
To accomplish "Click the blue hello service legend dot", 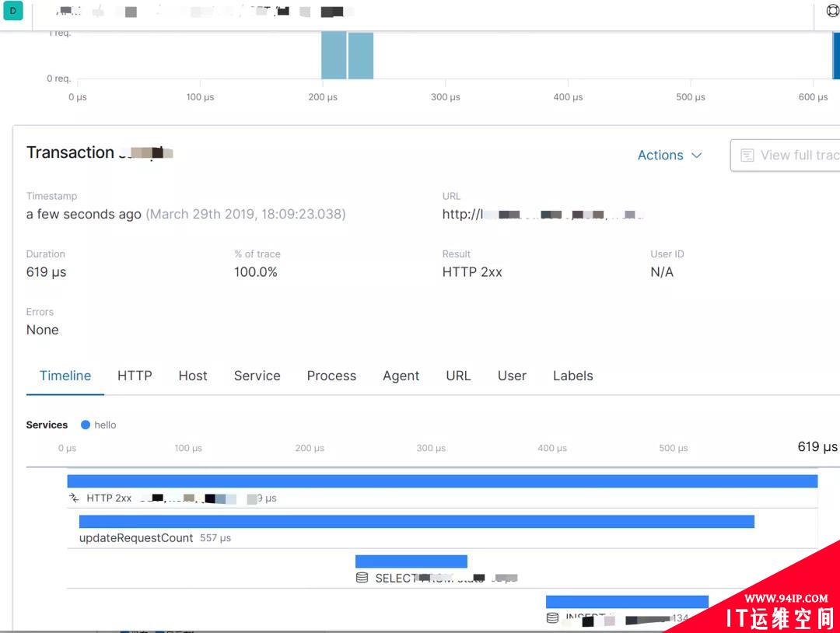I will (x=86, y=425).
